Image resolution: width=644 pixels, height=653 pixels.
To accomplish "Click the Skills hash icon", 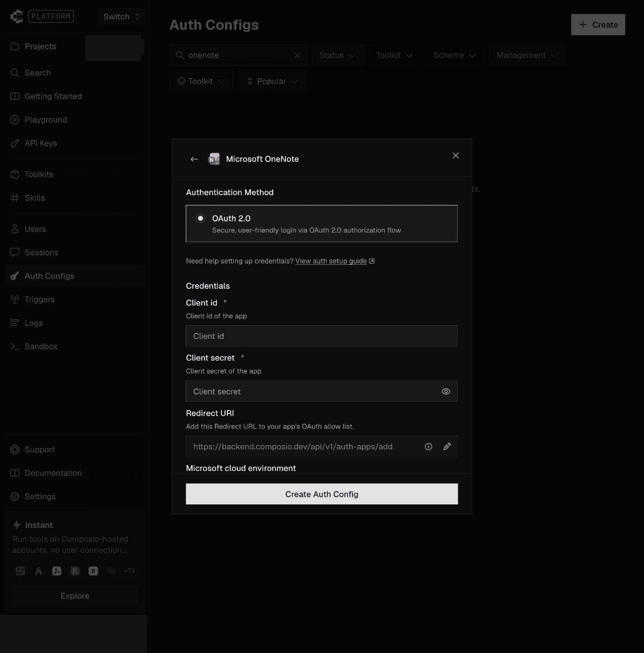I will click(15, 198).
